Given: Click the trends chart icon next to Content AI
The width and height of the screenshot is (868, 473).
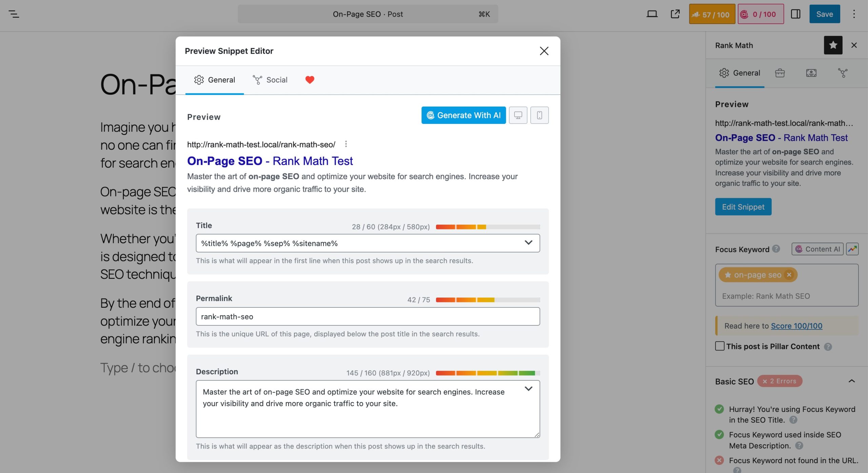Looking at the screenshot, I should click(x=852, y=249).
